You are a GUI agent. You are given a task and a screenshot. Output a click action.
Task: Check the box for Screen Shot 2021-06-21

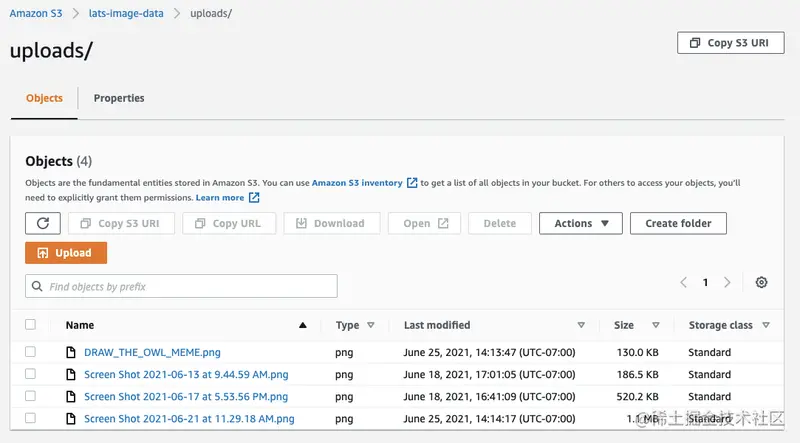click(x=31, y=418)
